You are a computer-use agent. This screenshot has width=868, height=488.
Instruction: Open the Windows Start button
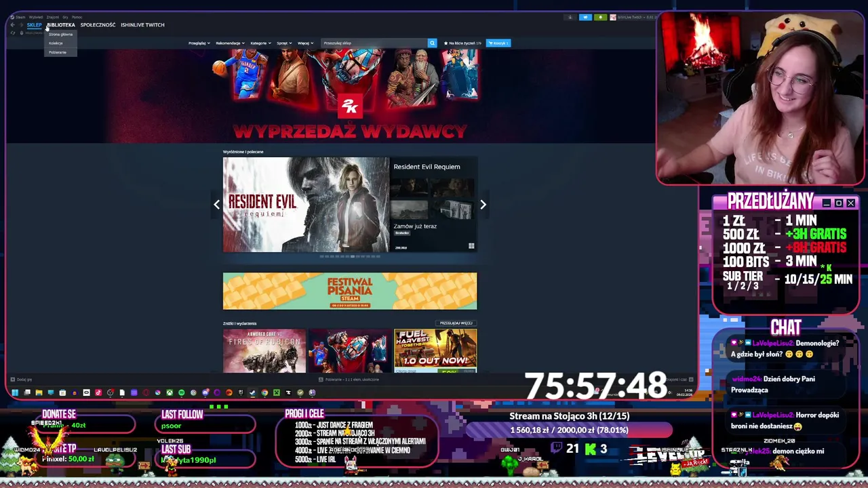coord(15,392)
